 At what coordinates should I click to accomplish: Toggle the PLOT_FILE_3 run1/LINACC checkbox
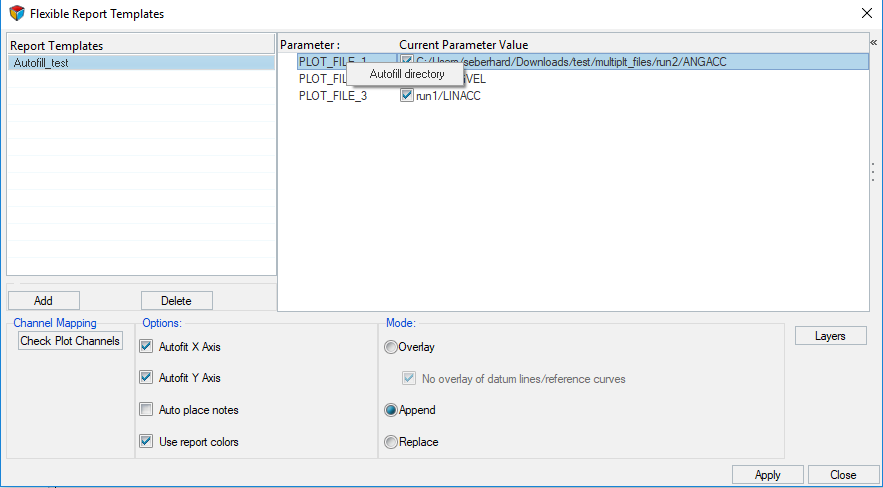tap(406, 96)
